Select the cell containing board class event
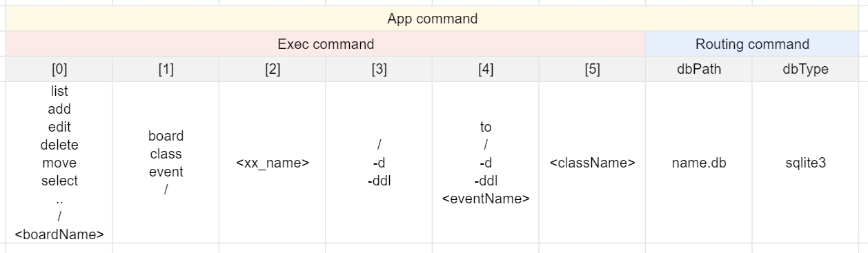The width and height of the screenshot is (868, 253). click(x=166, y=163)
